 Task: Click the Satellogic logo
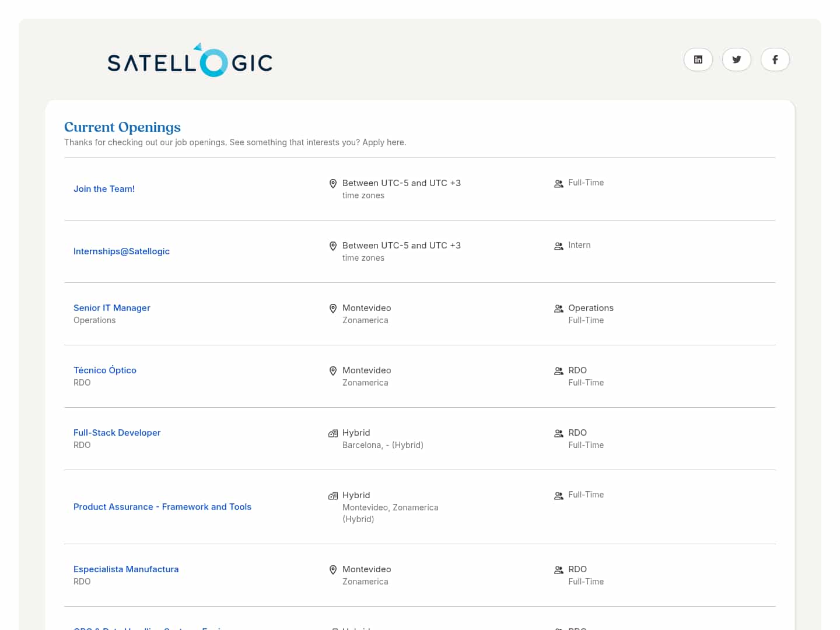pyautogui.click(x=190, y=61)
